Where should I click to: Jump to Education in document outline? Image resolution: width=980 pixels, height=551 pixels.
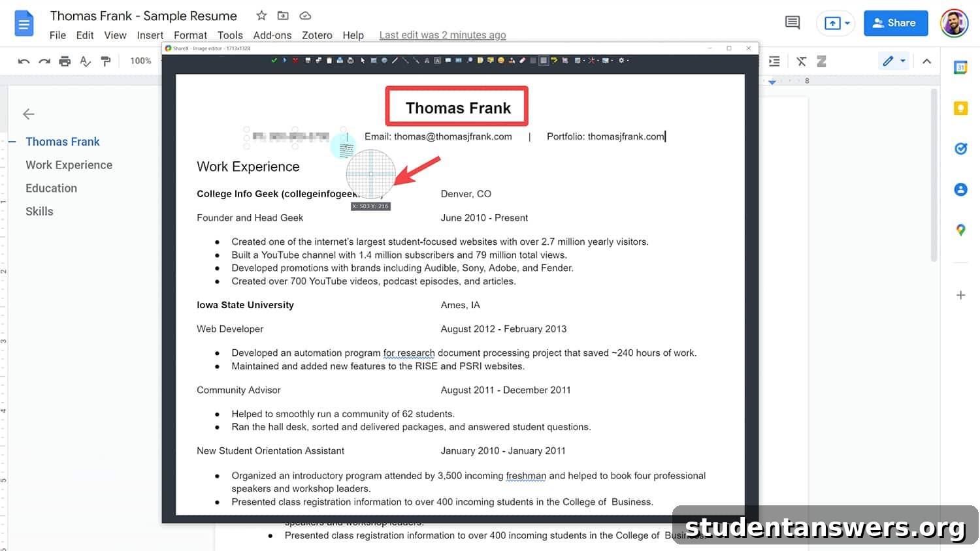point(51,188)
